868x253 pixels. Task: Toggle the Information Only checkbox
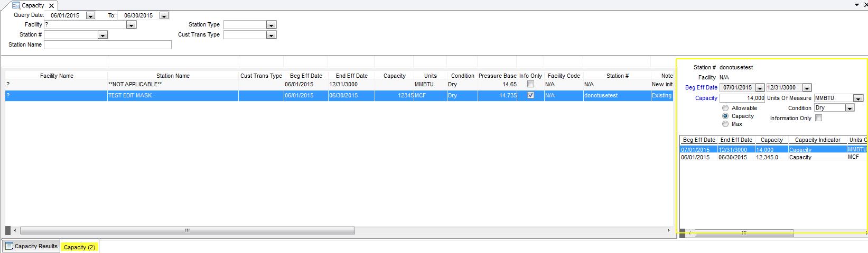coord(818,118)
